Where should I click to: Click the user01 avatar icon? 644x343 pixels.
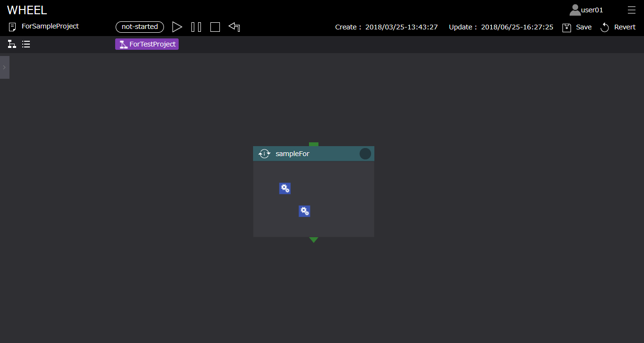click(x=575, y=10)
